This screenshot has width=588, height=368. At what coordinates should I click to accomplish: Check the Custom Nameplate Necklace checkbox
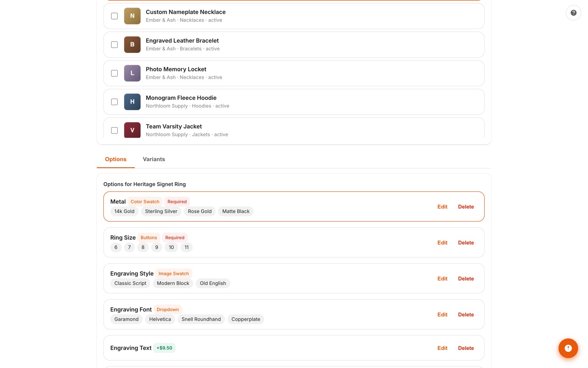coord(114,16)
